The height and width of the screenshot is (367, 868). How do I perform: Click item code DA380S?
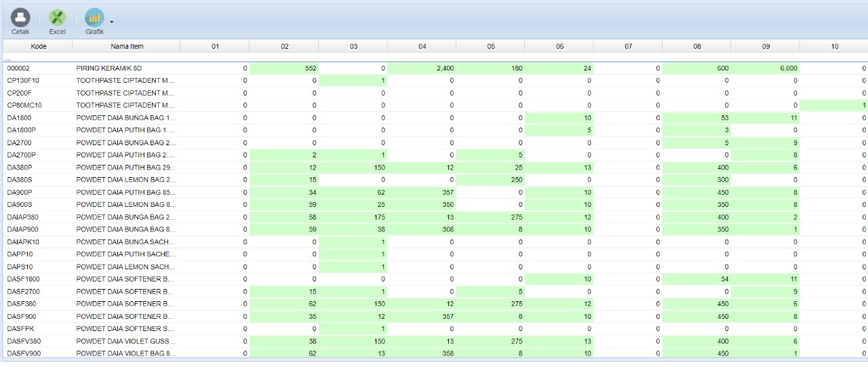point(20,180)
